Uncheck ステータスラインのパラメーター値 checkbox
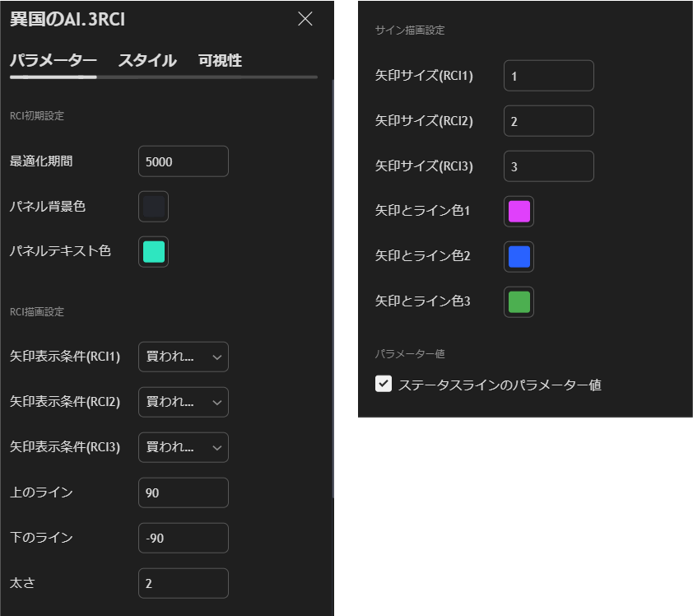The image size is (693, 616). 384,384
